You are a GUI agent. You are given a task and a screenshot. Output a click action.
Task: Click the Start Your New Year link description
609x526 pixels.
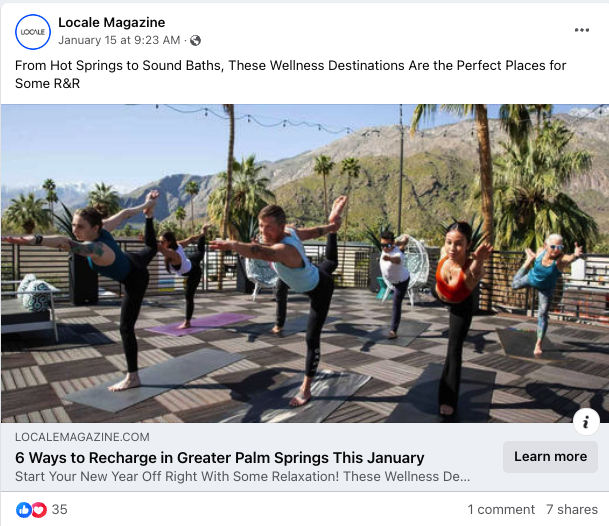coord(242,477)
